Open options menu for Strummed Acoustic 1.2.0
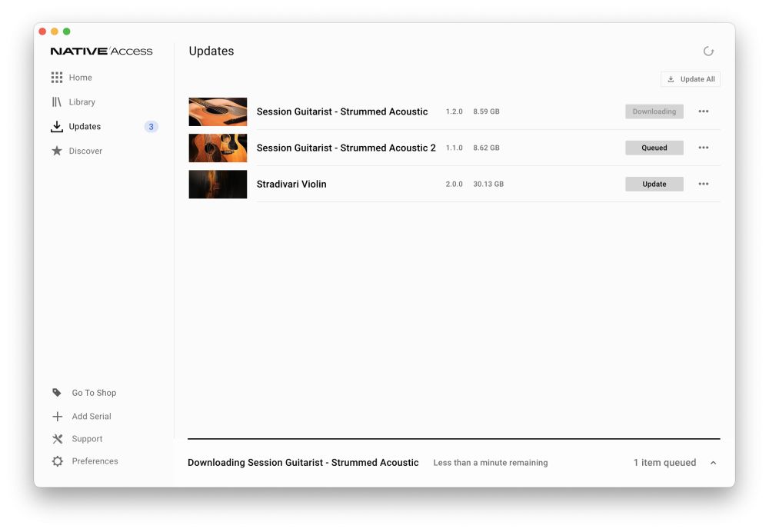The image size is (769, 532). 704,111
